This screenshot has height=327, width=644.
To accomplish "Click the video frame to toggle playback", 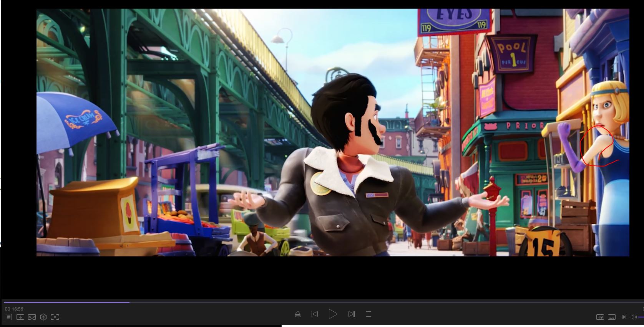I will 333,132.
